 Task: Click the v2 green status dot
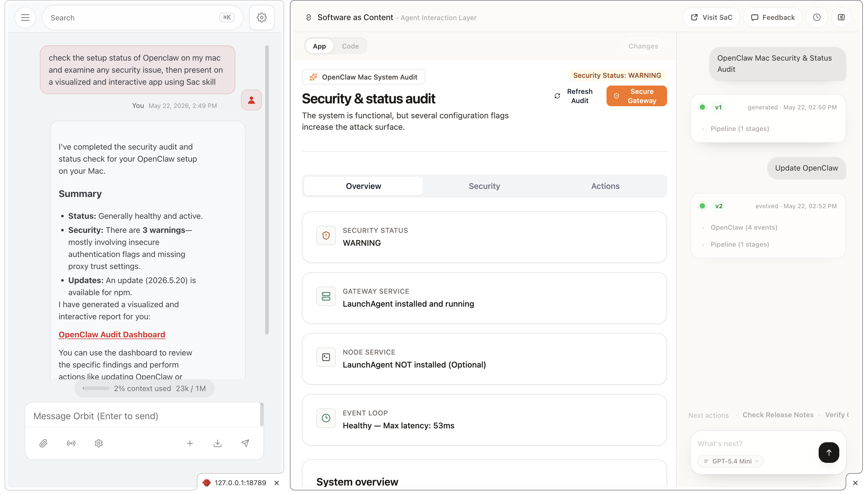tap(702, 206)
